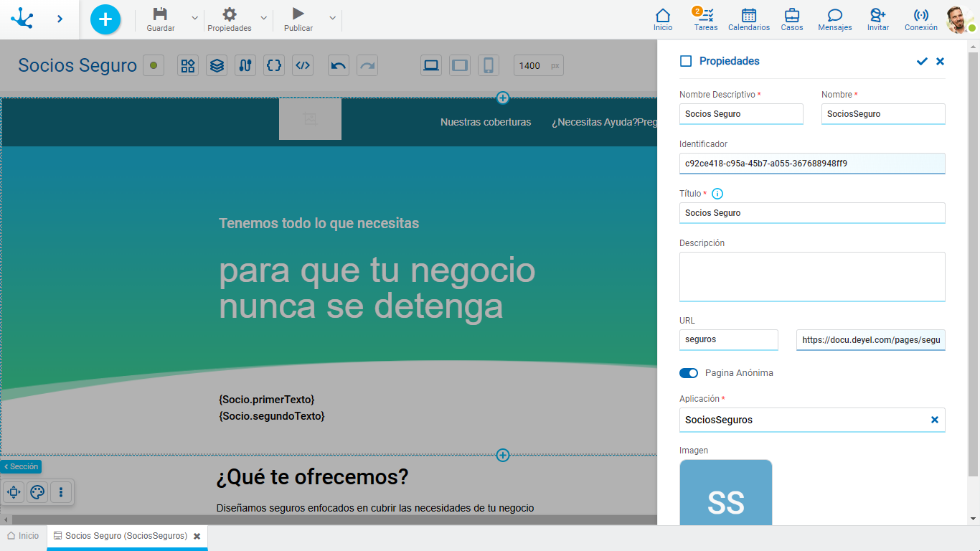Click the Publicar play icon
Screen dimensions: 980x551
point(298,14)
